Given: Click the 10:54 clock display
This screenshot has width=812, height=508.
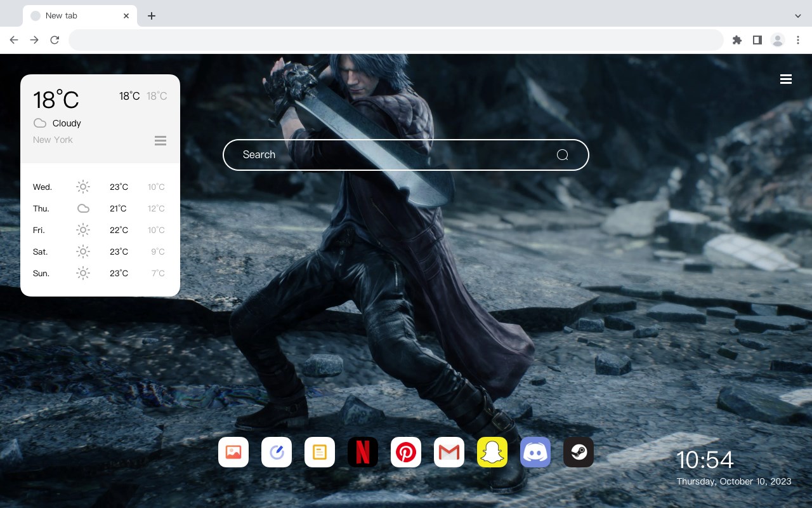Looking at the screenshot, I should pyautogui.click(x=705, y=460).
